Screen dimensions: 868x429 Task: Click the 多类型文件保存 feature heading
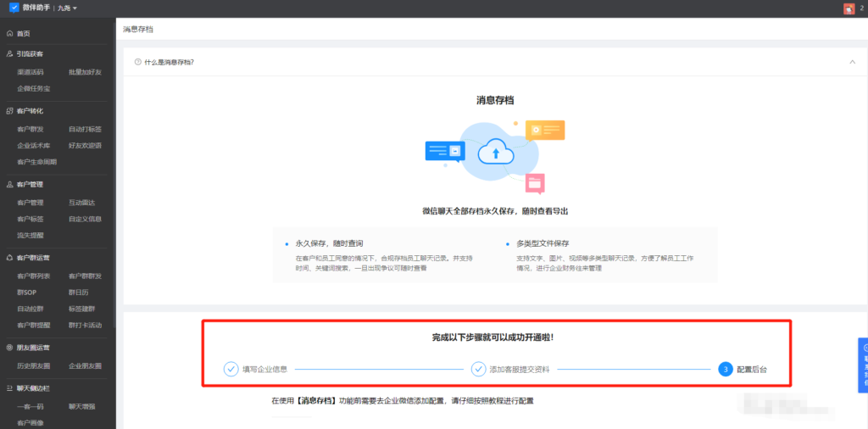click(x=542, y=243)
